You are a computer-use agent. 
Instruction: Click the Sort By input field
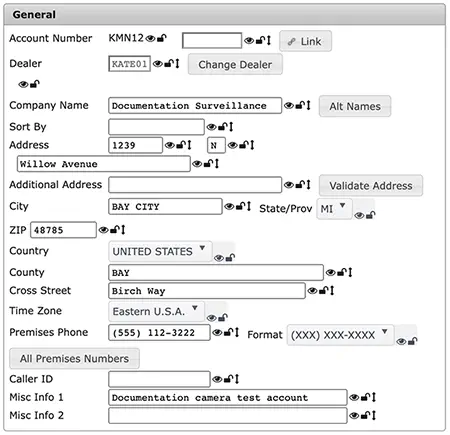[156, 127]
